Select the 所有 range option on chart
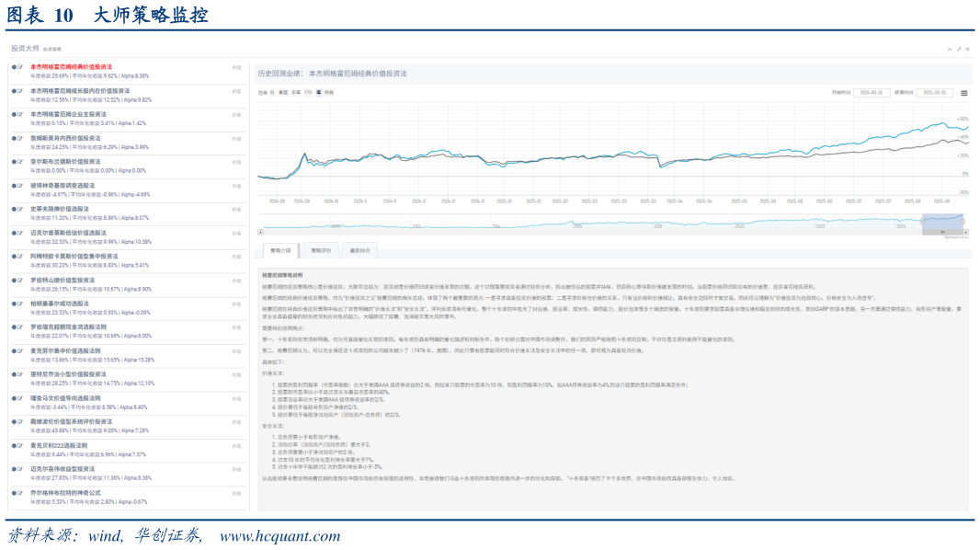 pyautogui.click(x=327, y=93)
